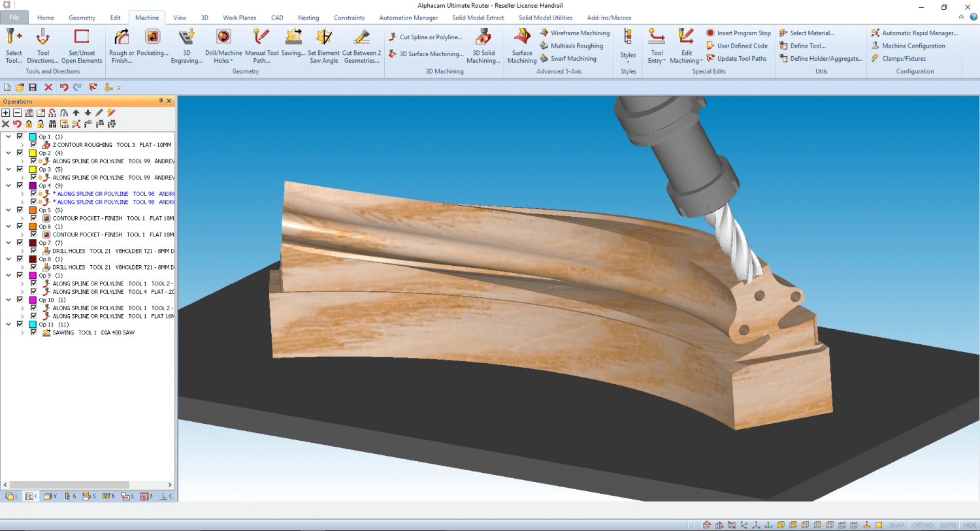980x531 pixels.
Task: Uncheck the Op 1 operation checkbox
Action: 20,137
